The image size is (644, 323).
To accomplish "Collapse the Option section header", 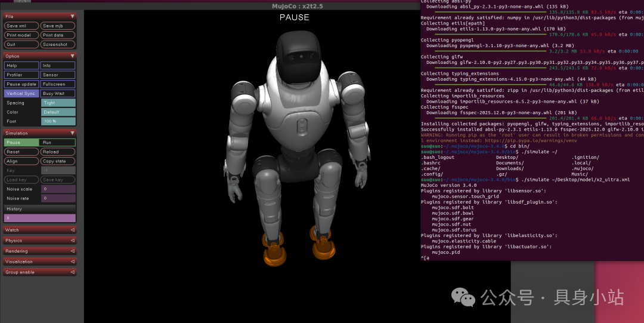I will coord(40,56).
